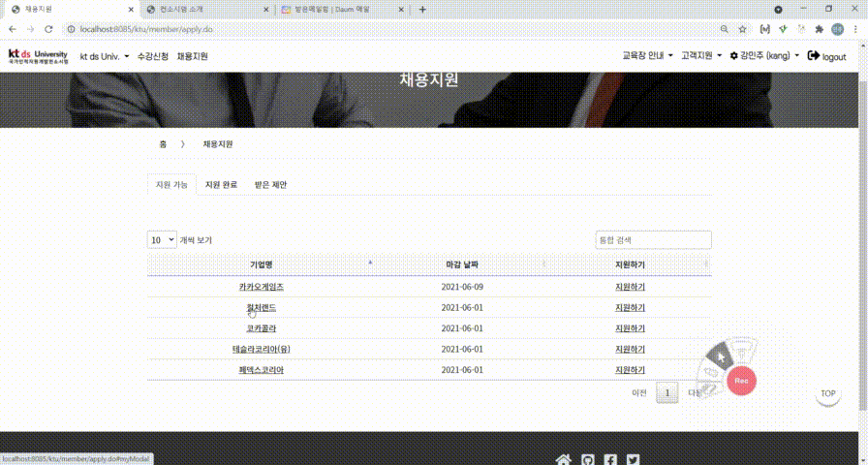
Task: Bookmark this page with the star icon
Action: pyautogui.click(x=742, y=29)
